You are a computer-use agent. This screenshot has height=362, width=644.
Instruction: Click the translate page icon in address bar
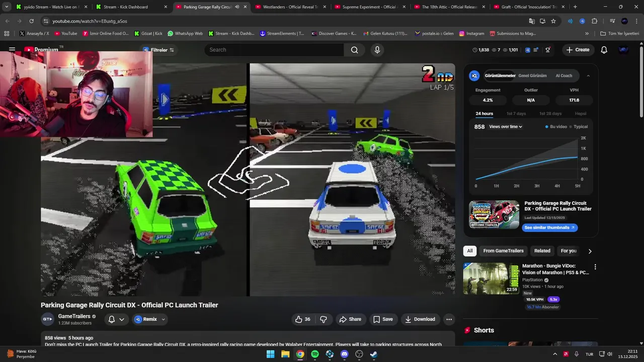[x=532, y=21]
